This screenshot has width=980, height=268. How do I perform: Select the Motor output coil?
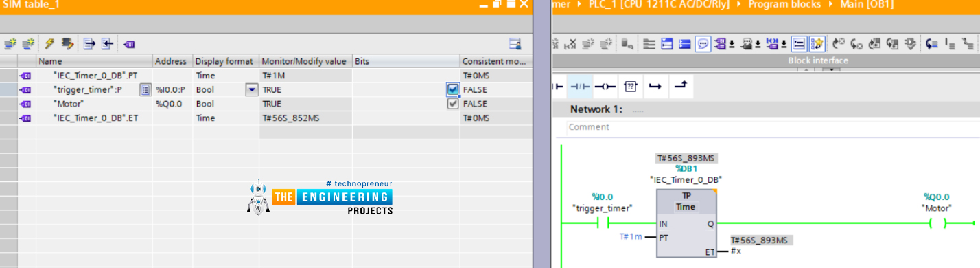pyautogui.click(x=937, y=223)
